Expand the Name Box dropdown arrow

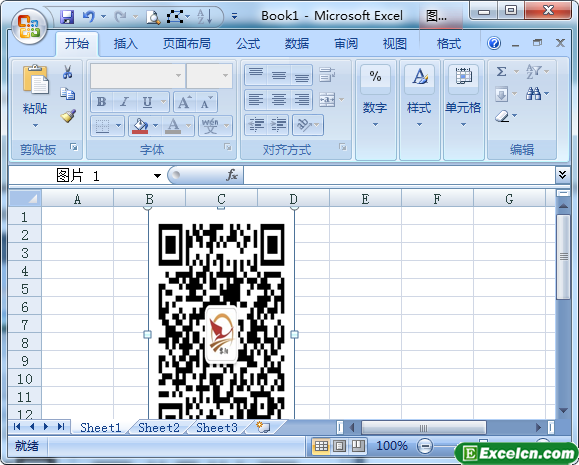(157, 176)
